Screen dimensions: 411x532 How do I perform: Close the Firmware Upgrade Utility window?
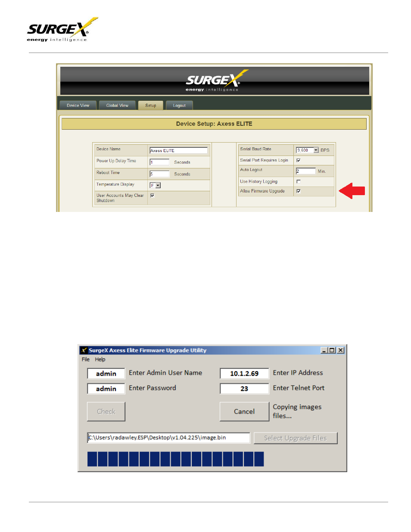340,350
